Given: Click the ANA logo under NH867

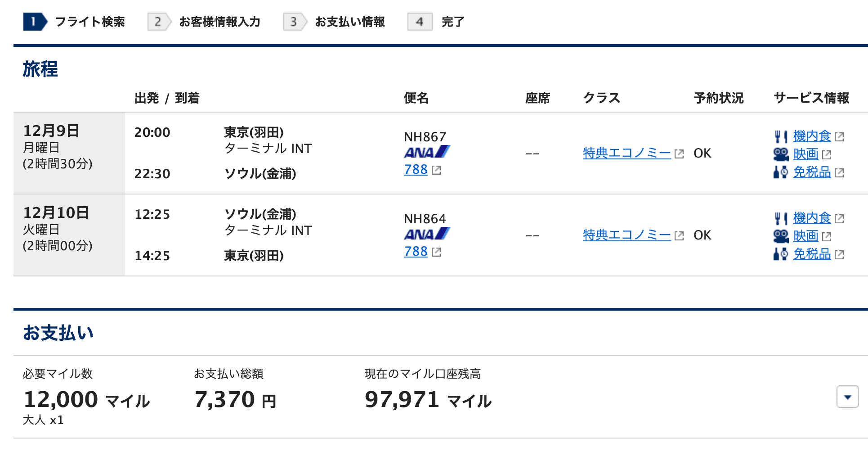Looking at the screenshot, I should pyautogui.click(x=426, y=152).
